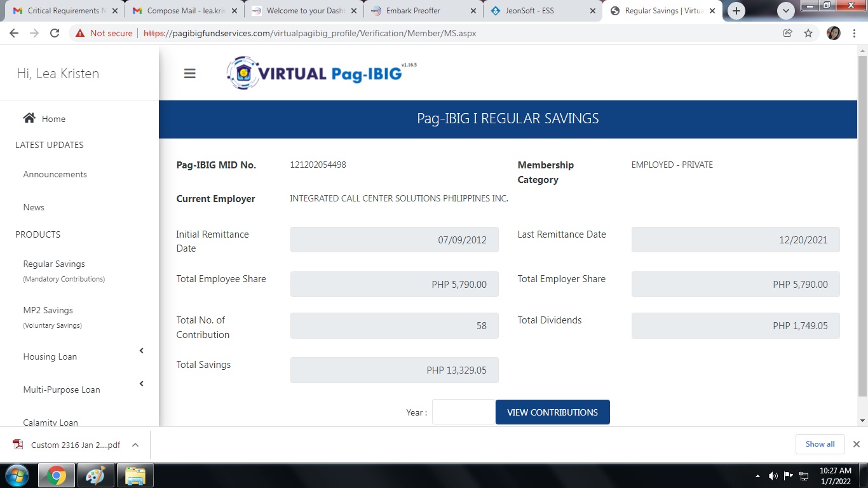The width and height of the screenshot is (868, 488).
Task: Click the Home icon in sidebar
Action: 29,118
